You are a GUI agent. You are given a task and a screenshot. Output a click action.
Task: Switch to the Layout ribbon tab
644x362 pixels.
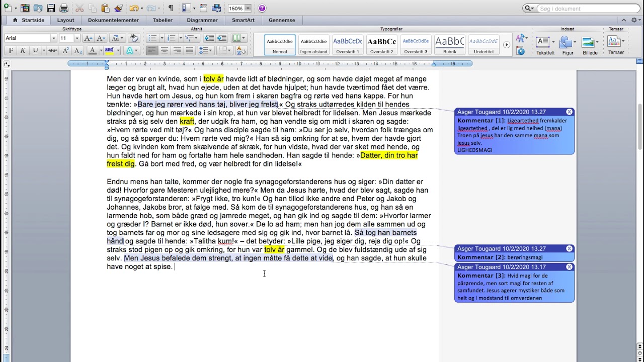(x=65, y=20)
